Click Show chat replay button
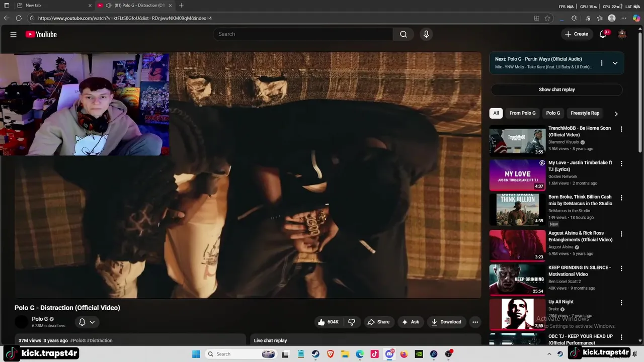The image size is (644, 362). (x=556, y=89)
